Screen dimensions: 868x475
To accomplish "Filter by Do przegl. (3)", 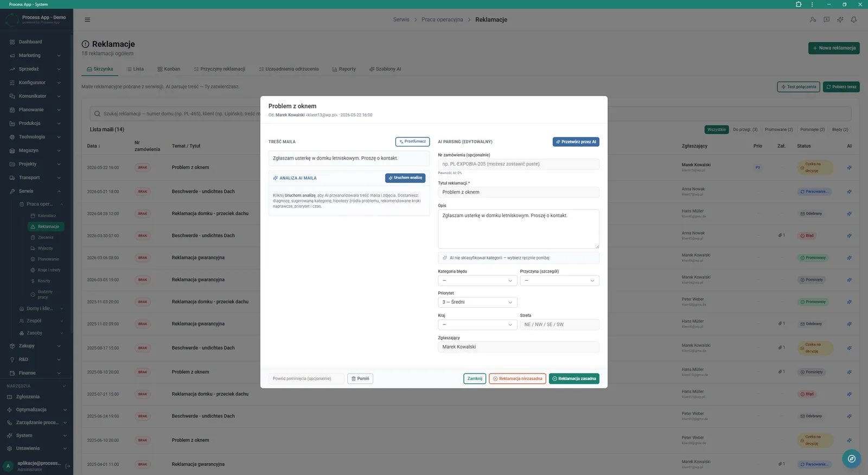I will [745, 130].
